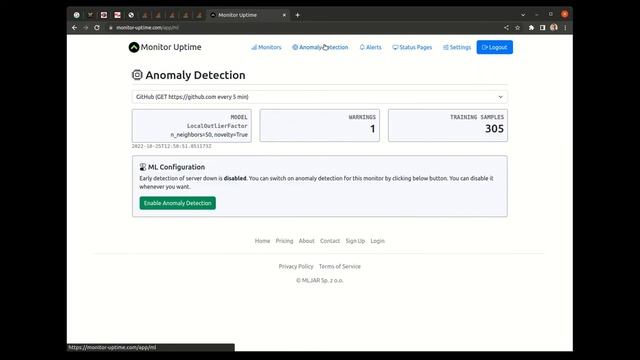
Task: Open Settings nav link
Action: (457, 47)
